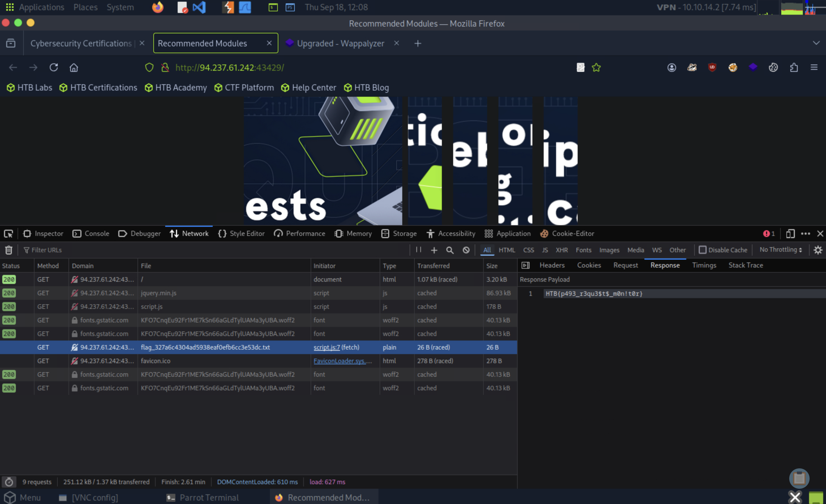The width and height of the screenshot is (826, 504).
Task: Bookmark this page with the star icon
Action: coord(596,67)
